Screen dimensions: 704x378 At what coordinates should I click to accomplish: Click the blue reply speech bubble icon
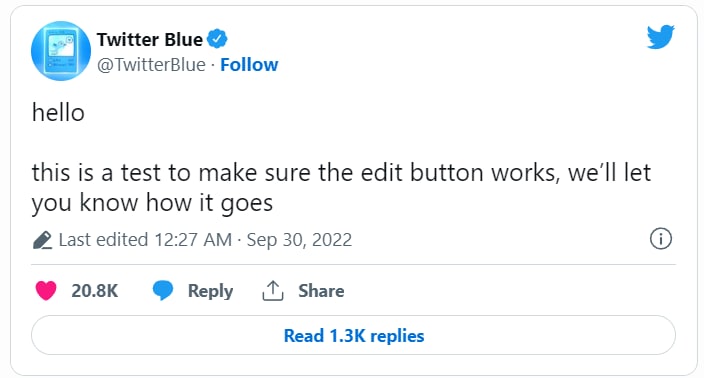(x=163, y=290)
